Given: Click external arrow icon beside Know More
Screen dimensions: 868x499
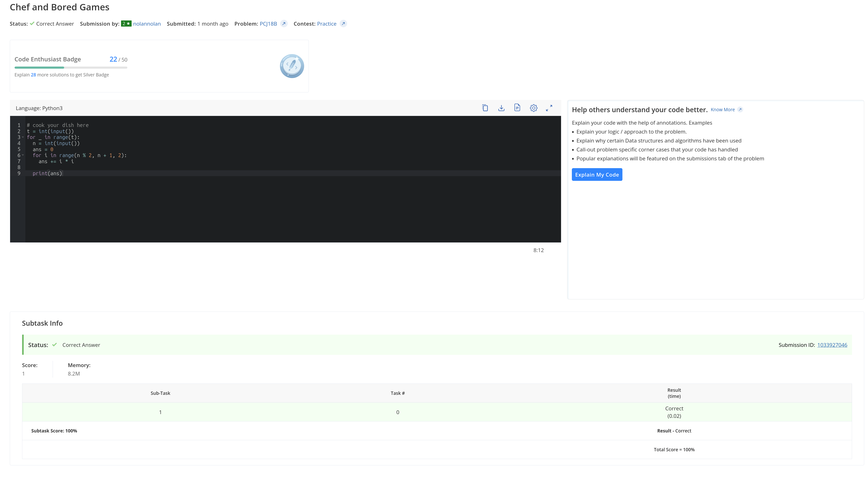Looking at the screenshot, I should point(740,110).
